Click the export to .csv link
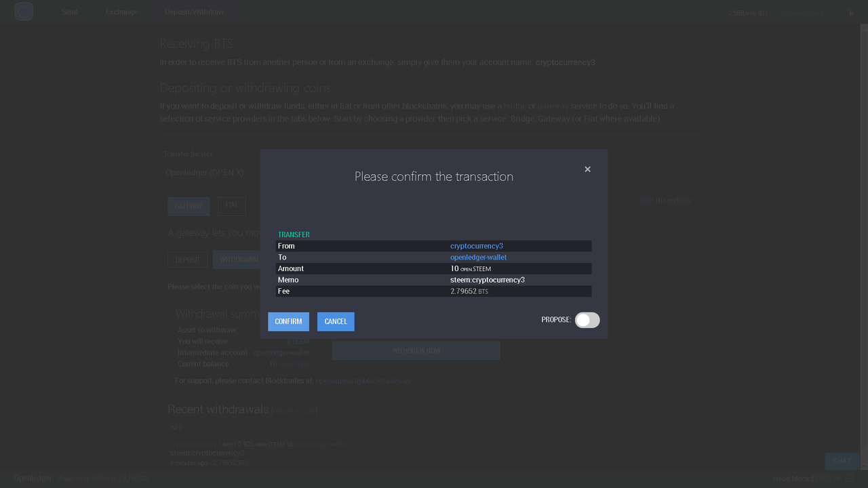 (x=294, y=411)
